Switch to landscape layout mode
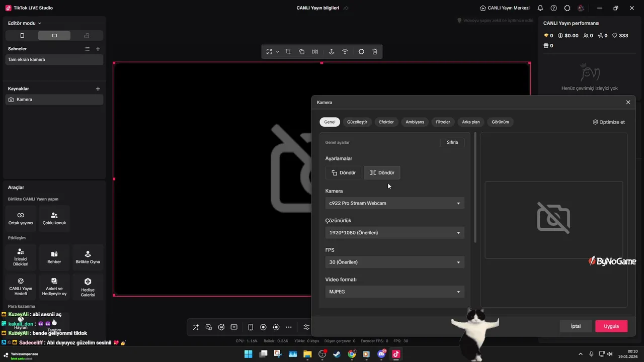The image size is (644, 362). [54, 36]
